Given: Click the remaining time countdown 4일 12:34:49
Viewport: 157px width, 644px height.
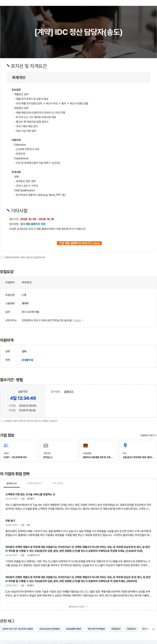Looking at the screenshot, I should coord(23,398).
